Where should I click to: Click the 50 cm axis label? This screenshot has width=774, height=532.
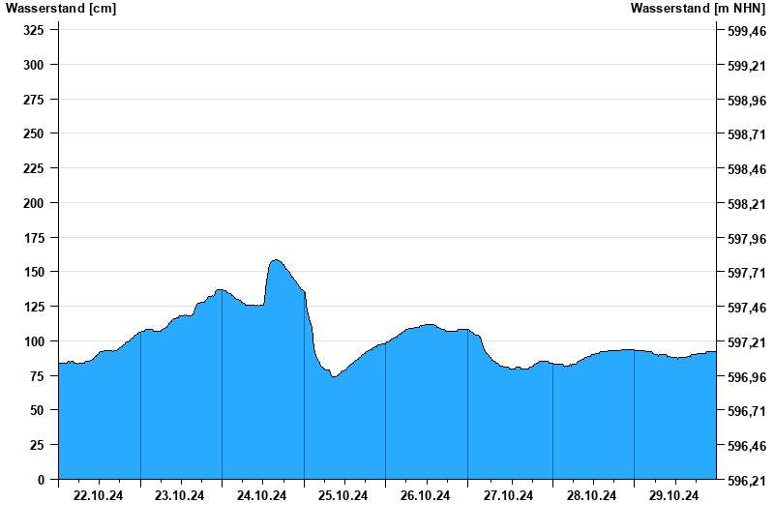click(37, 410)
